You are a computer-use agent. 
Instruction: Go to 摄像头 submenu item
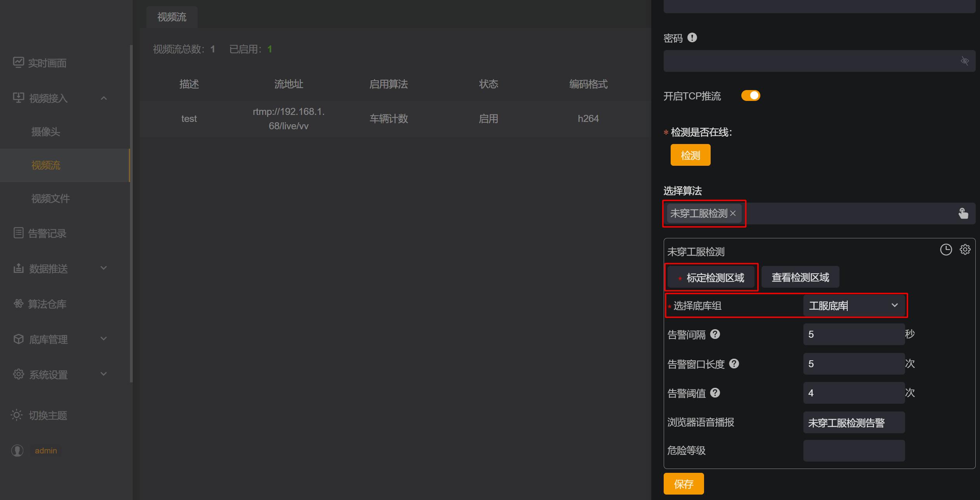(46, 132)
